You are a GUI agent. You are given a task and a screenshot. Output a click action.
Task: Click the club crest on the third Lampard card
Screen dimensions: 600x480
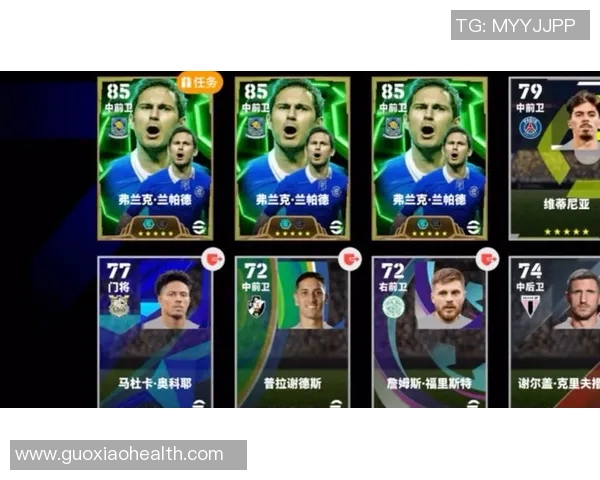point(393,127)
